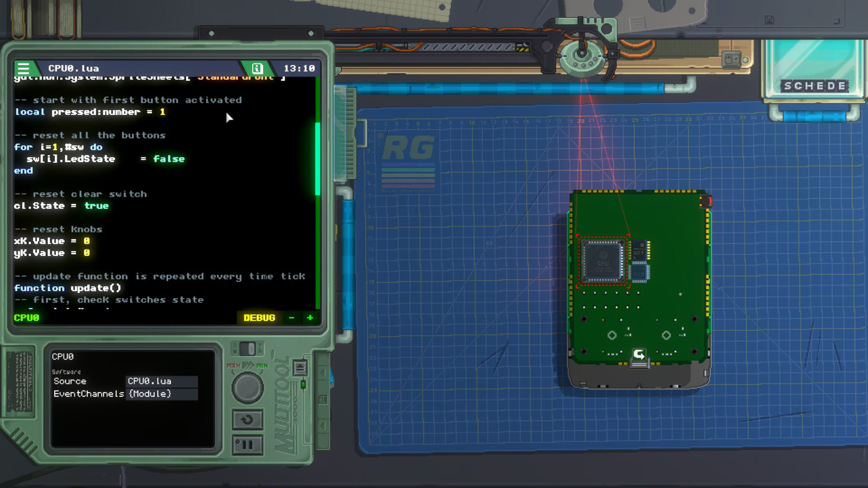Open the Source CPU0.lua field
The image size is (868, 488).
161,381
